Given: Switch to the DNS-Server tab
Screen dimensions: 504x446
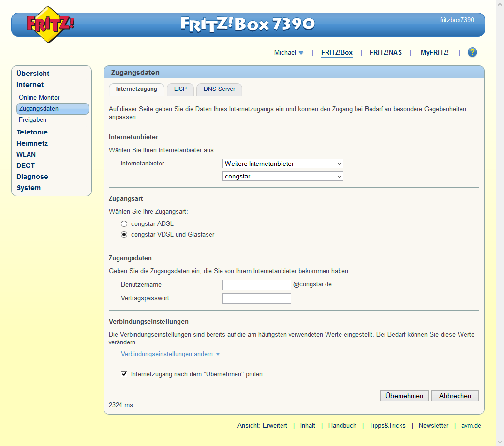Looking at the screenshot, I should tap(219, 89).
